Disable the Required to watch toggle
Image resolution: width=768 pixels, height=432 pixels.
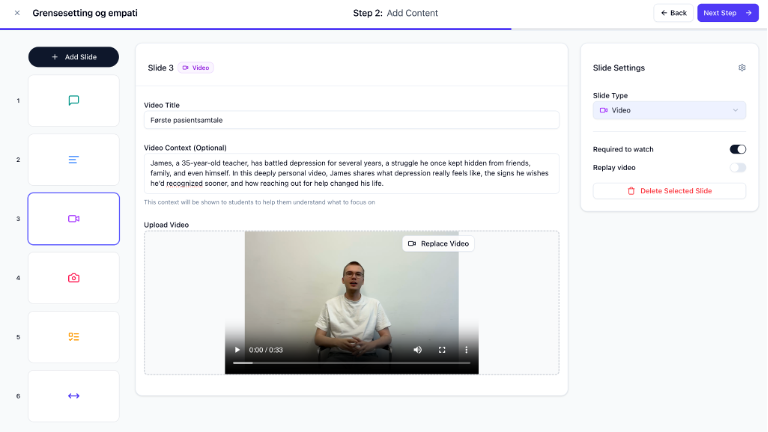click(x=738, y=149)
